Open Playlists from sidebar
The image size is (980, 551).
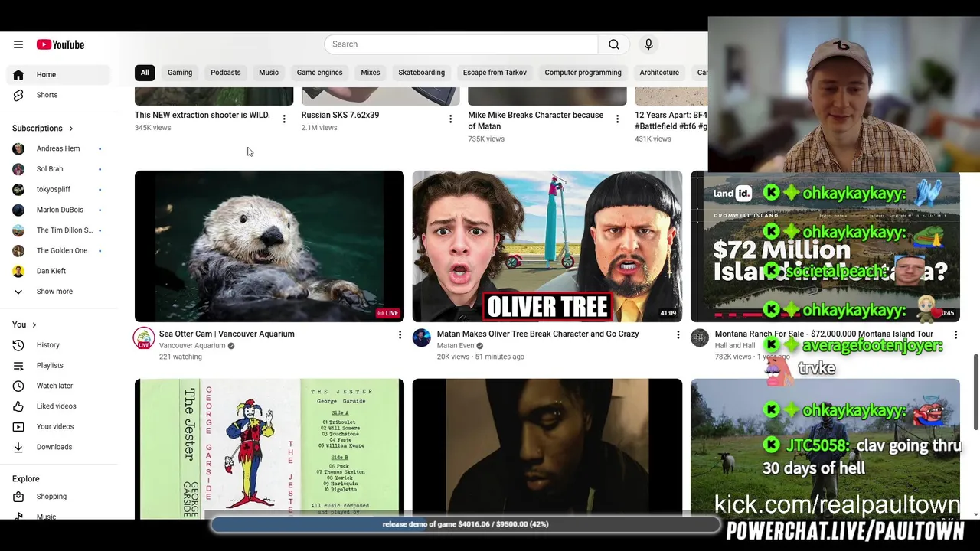59,365
